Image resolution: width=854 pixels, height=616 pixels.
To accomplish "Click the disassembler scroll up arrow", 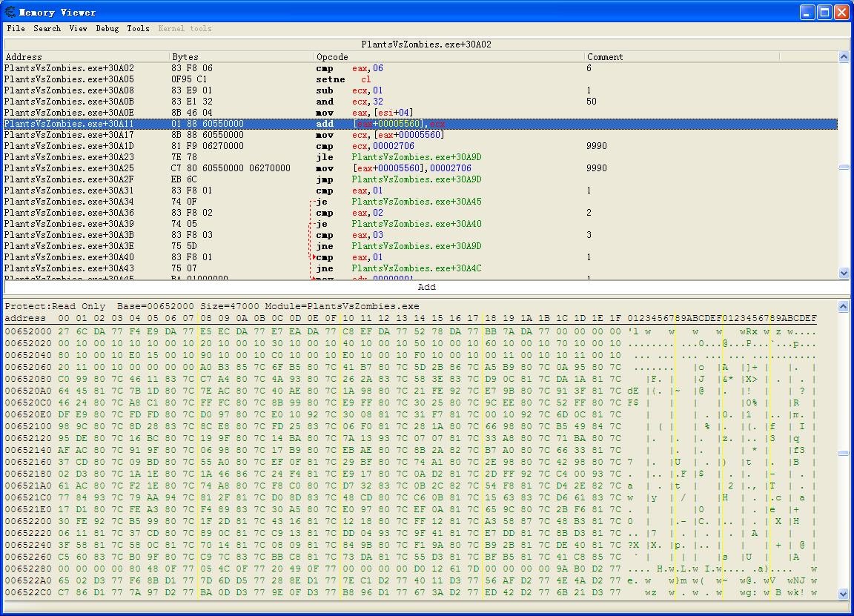I will click(x=844, y=56).
